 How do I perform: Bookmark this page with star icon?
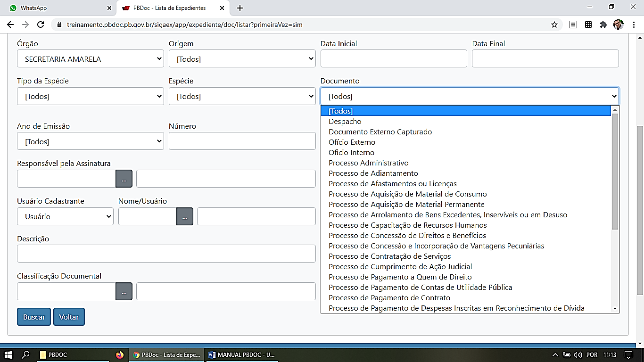(x=554, y=25)
